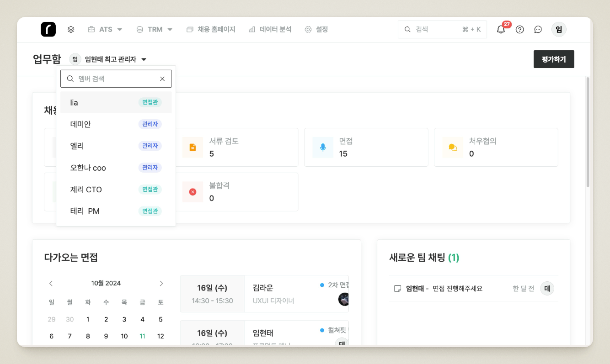Screen dimensions: 610x364
Task: Select date 11 in the calendar
Action: pos(142,336)
